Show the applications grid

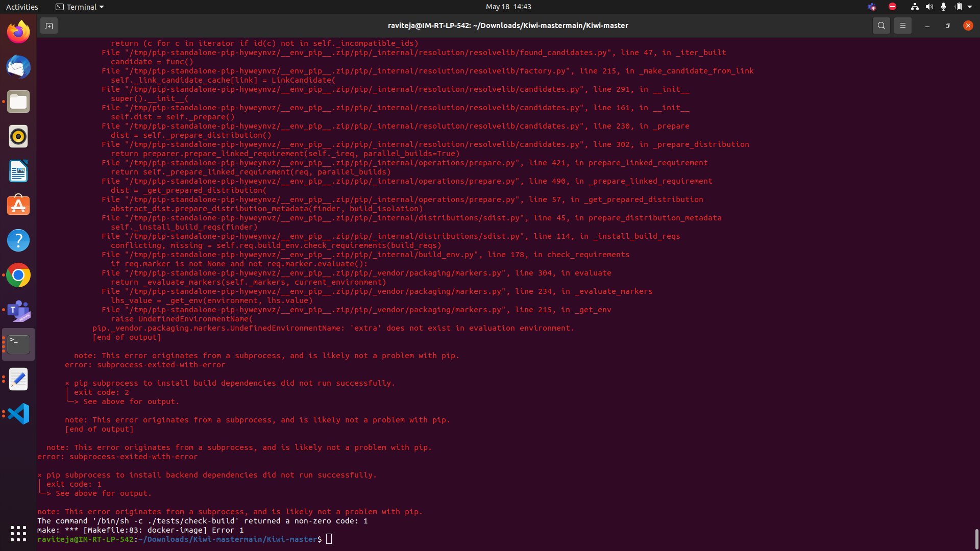18,533
